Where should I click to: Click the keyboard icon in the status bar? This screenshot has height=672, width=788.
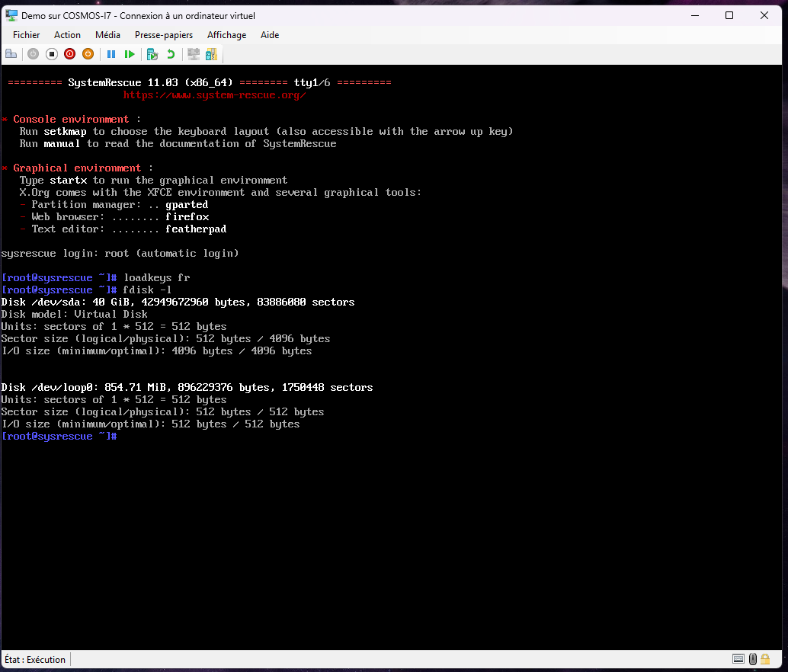coord(738,659)
